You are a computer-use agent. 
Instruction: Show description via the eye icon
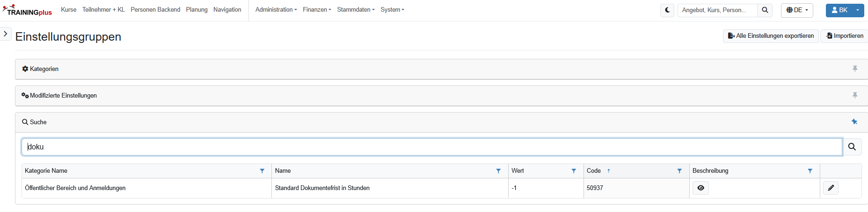(700, 188)
